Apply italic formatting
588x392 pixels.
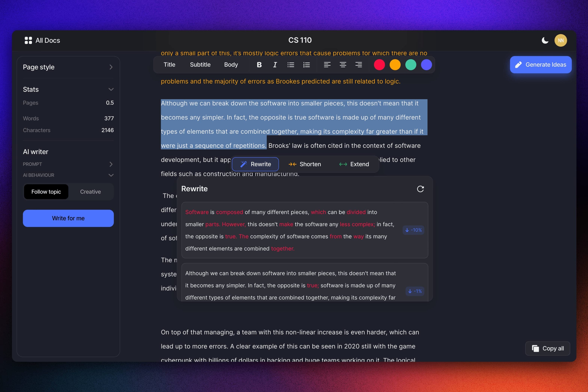pyautogui.click(x=275, y=65)
